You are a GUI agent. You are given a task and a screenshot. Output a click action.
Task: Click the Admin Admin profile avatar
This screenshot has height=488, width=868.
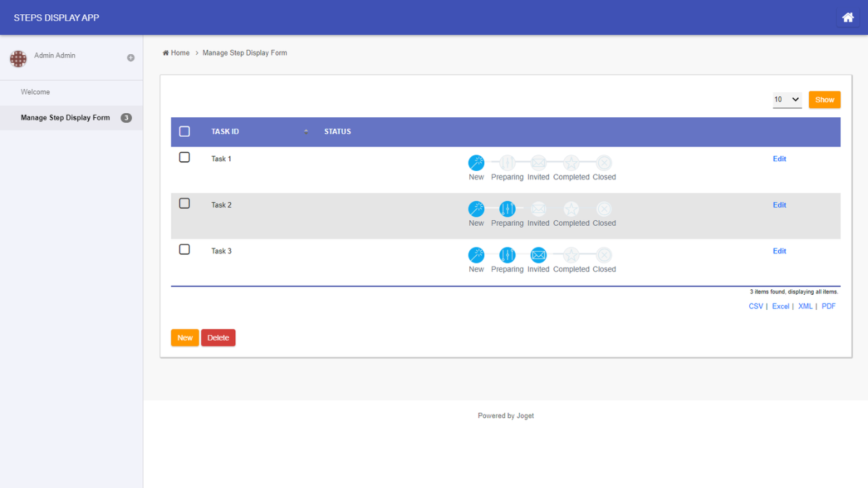coord(18,59)
